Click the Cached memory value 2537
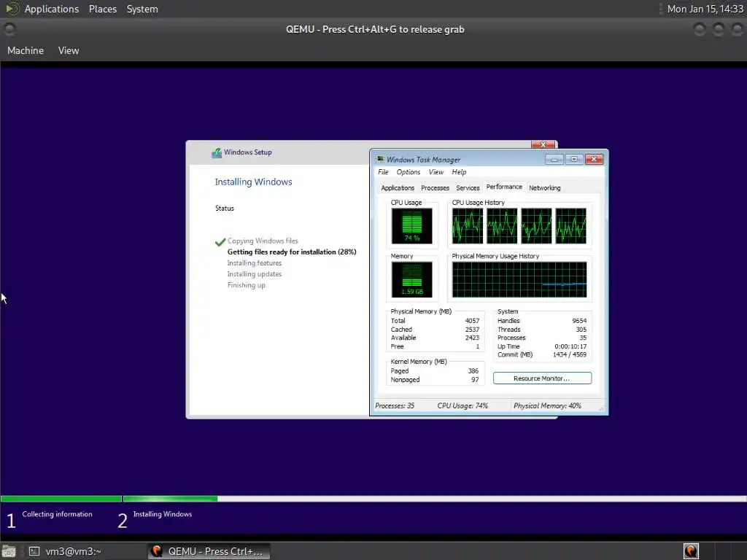Screen dimensions: 747x560 (472, 330)
